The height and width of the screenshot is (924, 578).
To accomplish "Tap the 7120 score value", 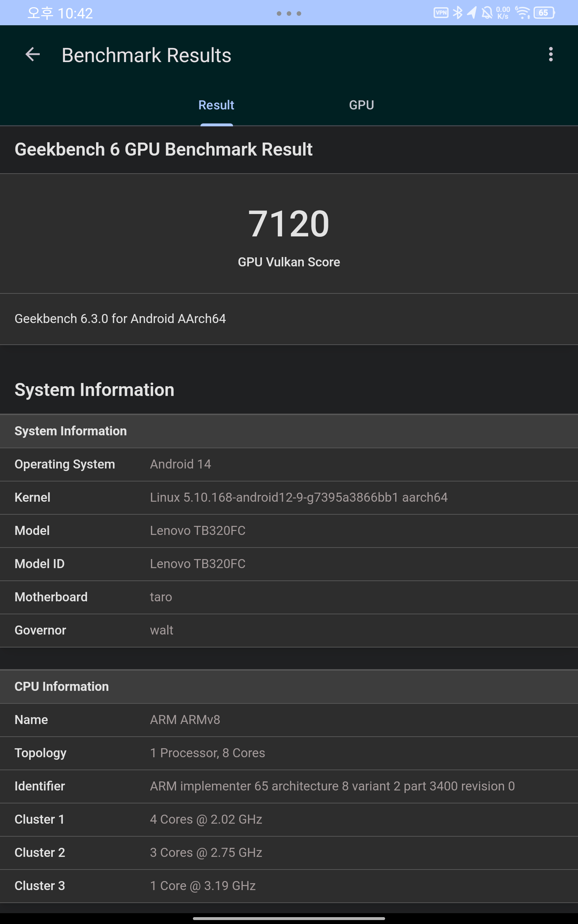I will click(289, 224).
